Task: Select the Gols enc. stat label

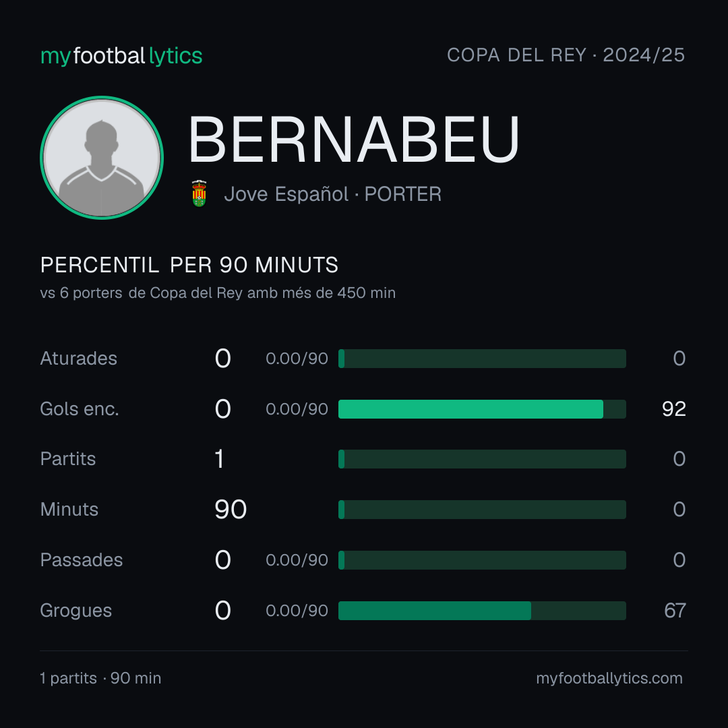Action: pos(80,409)
